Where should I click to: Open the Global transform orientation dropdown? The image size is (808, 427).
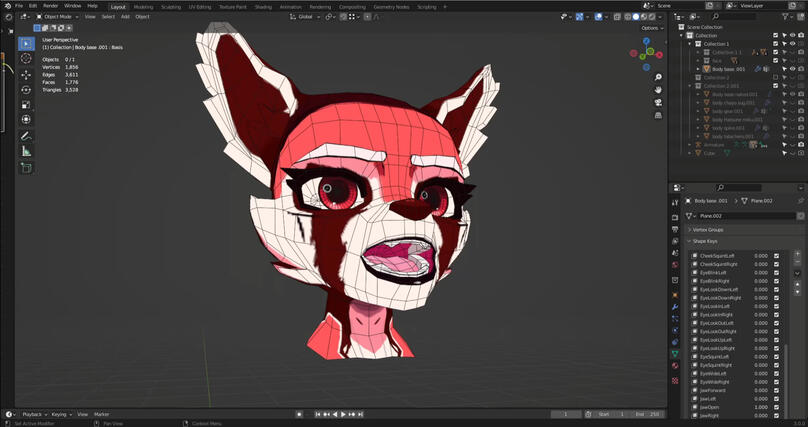tap(306, 17)
